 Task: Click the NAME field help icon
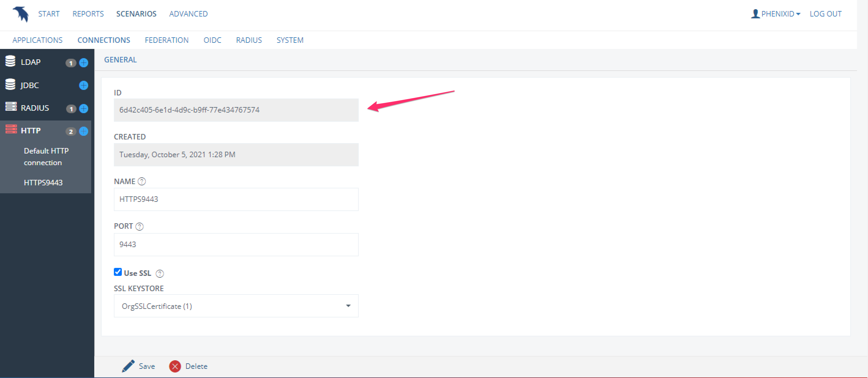click(x=142, y=181)
